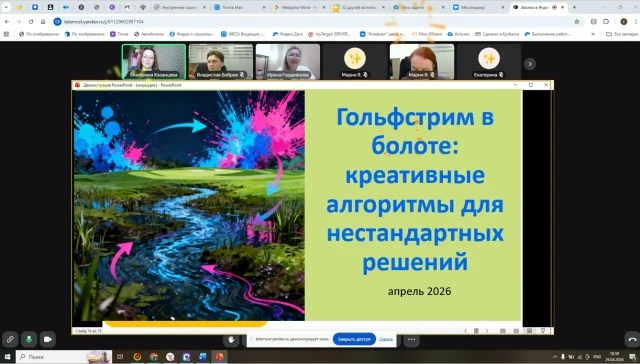Image resolution: width=640 pixels, height=364 pixels.
Task: Open the Windows Start menu
Action: point(7,357)
